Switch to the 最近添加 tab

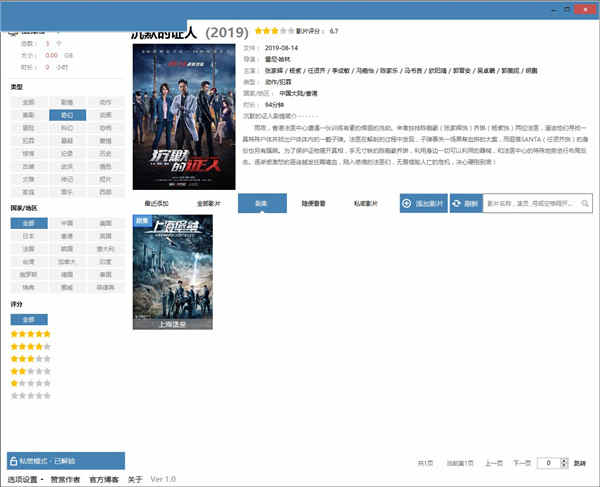(157, 204)
